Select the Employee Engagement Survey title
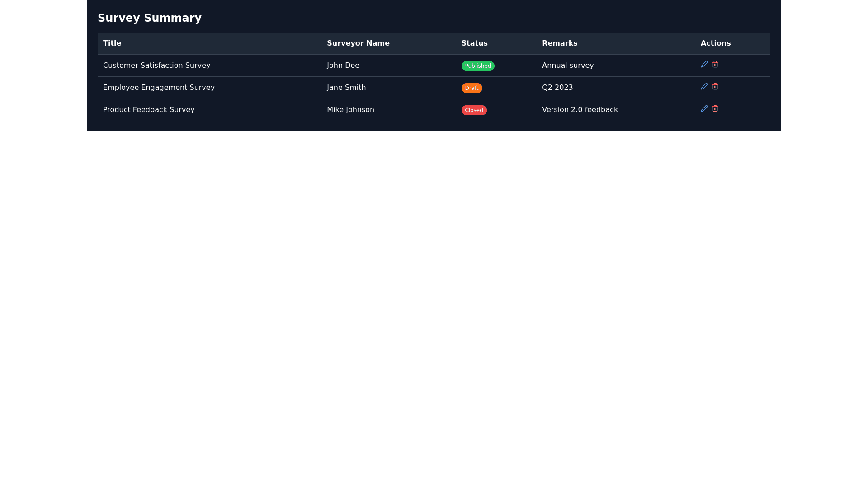868x488 pixels. tap(159, 88)
